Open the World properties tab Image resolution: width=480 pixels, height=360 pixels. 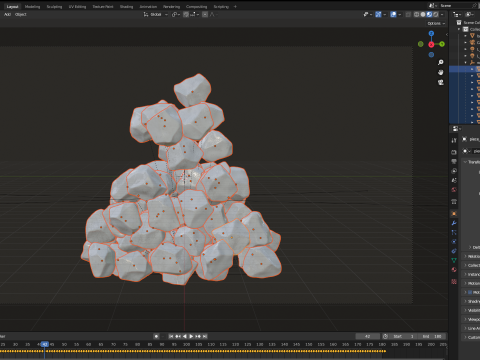click(x=454, y=190)
